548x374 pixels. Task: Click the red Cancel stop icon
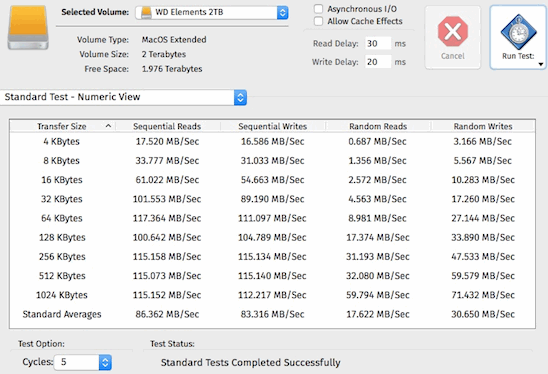(x=453, y=31)
